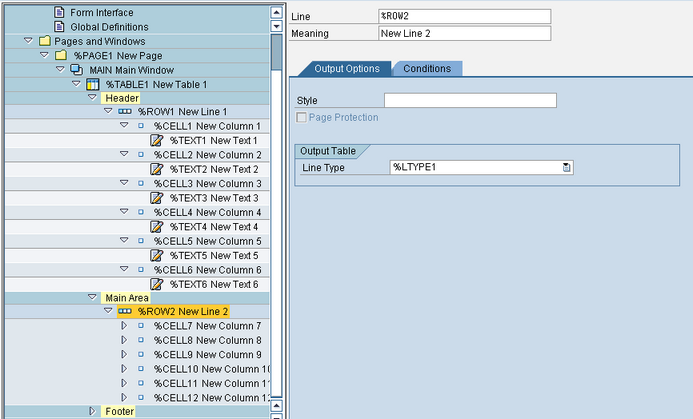Select the Form Interface tree item
This screenshot has width=693, height=419.
102,12
